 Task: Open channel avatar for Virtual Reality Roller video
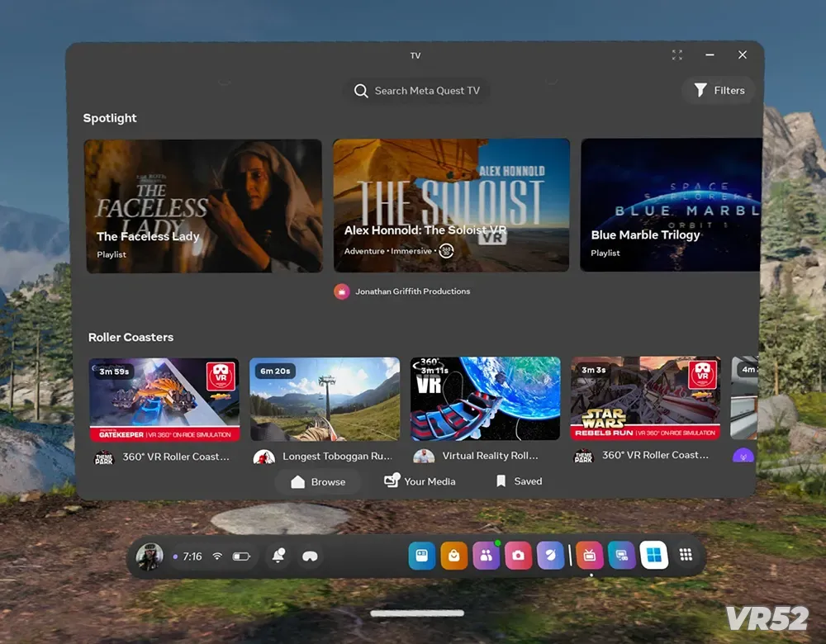click(x=424, y=456)
